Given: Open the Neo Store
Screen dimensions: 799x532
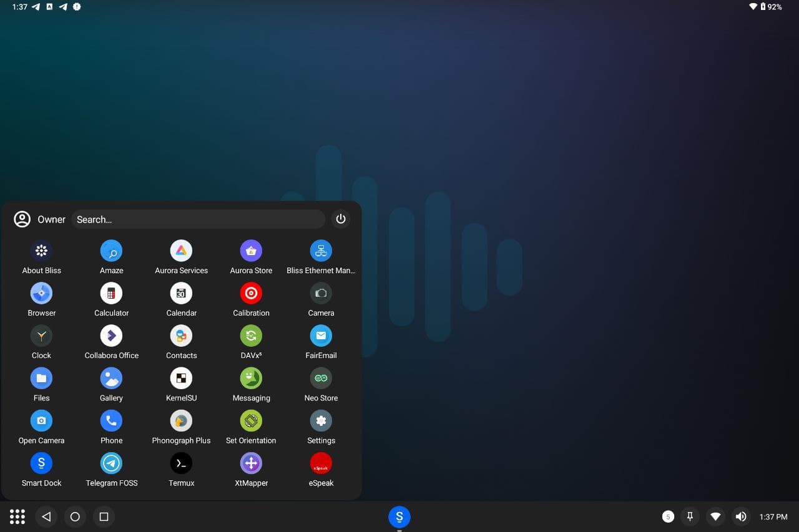Looking at the screenshot, I should pos(321,378).
